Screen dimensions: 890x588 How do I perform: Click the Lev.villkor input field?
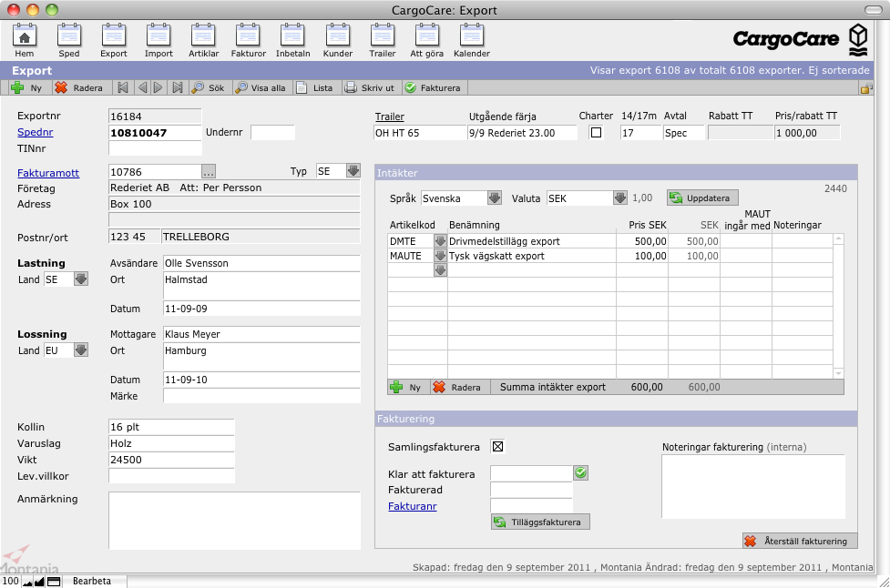point(171,476)
